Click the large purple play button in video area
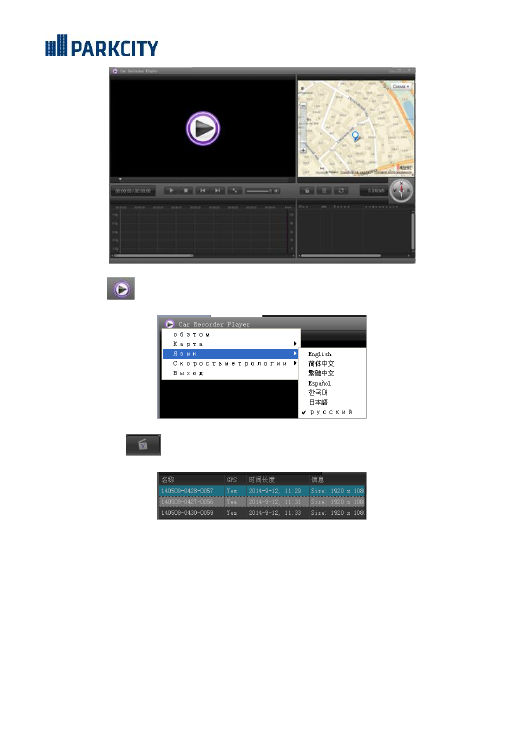This screenshot has height=737, width=510. (x=203, y=128)
